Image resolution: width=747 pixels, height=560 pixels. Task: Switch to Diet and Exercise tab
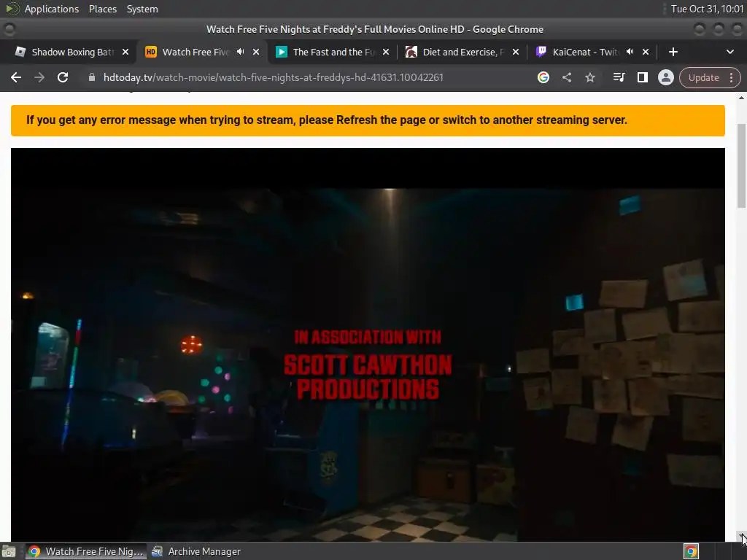(463, 52)
